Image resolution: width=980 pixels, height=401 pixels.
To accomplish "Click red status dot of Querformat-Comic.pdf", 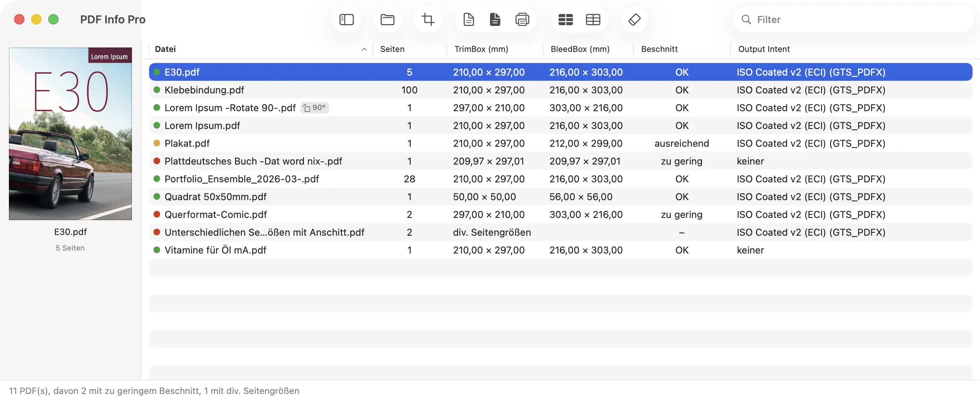I will tap(156, 214).
